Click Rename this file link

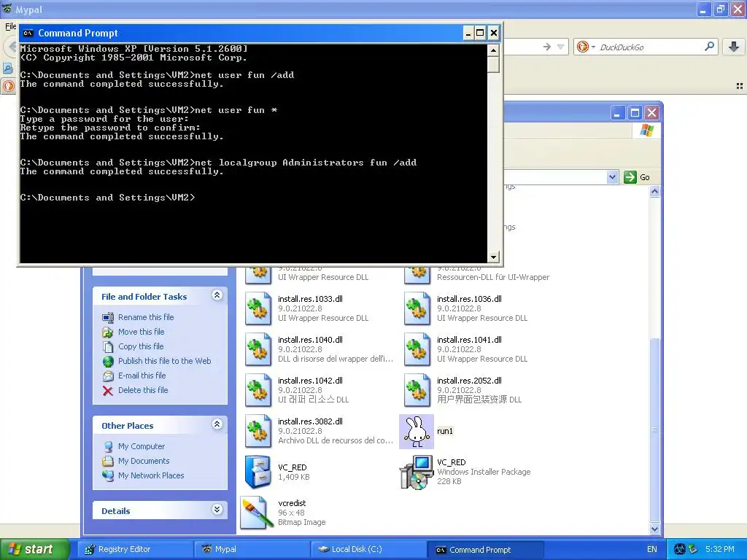tap(146, 317)
